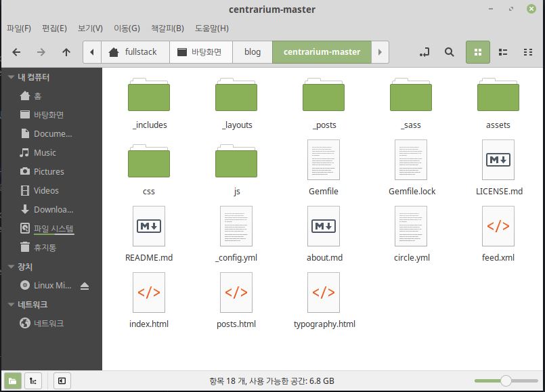Open the 보기(V) menu
The height and width of the screenshot is (392, 545).
(x=90, y=28)
